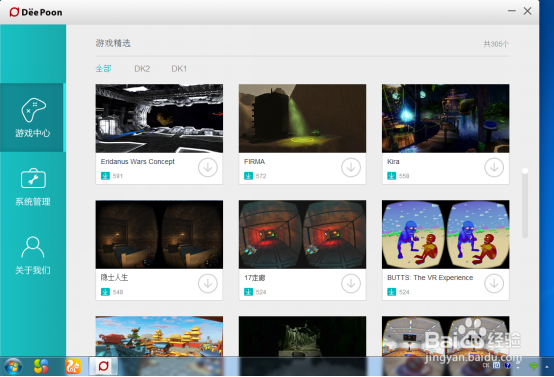Image resolution: width=554 pixels, height=377 pixels.
Task: Download Eridanus Wars Concept via arrow button
Action: 208,167
